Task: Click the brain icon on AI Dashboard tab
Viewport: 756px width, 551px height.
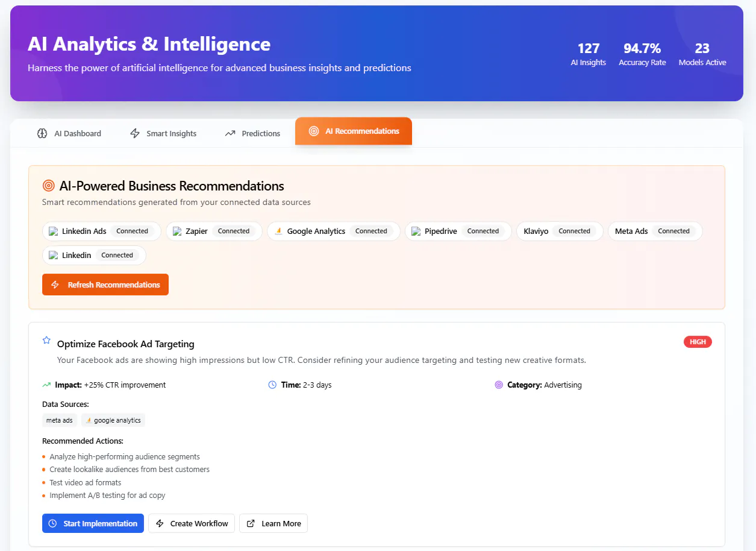Action: click(x=42, y=133)
